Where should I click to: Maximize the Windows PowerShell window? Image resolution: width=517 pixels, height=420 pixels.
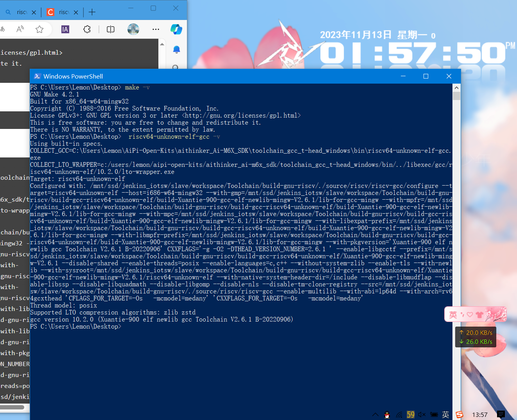tap(426, 76)
